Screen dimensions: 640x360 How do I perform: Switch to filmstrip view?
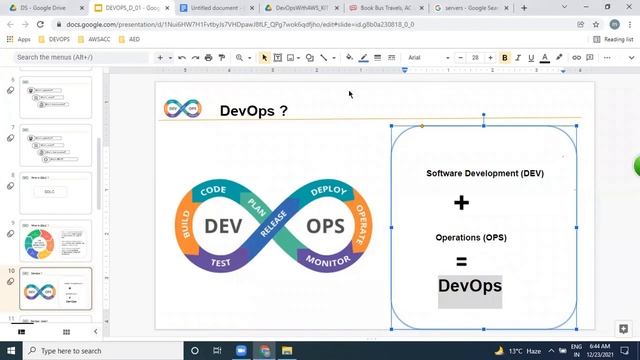tap(22, 332)
